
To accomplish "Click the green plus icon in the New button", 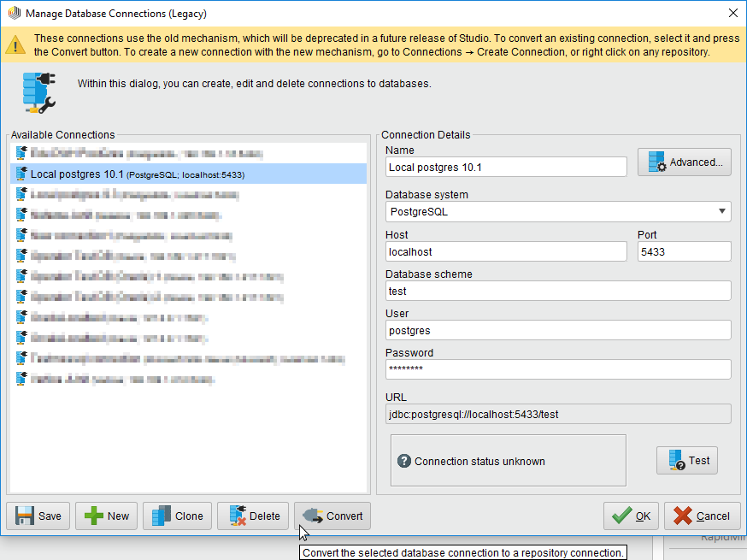I will (x=93, y=516).
